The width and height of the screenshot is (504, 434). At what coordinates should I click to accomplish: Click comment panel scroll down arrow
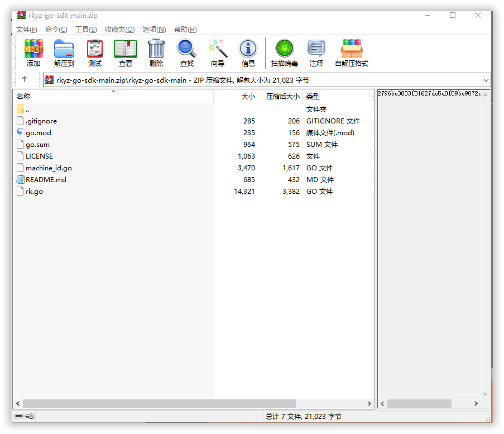(486, 394)
